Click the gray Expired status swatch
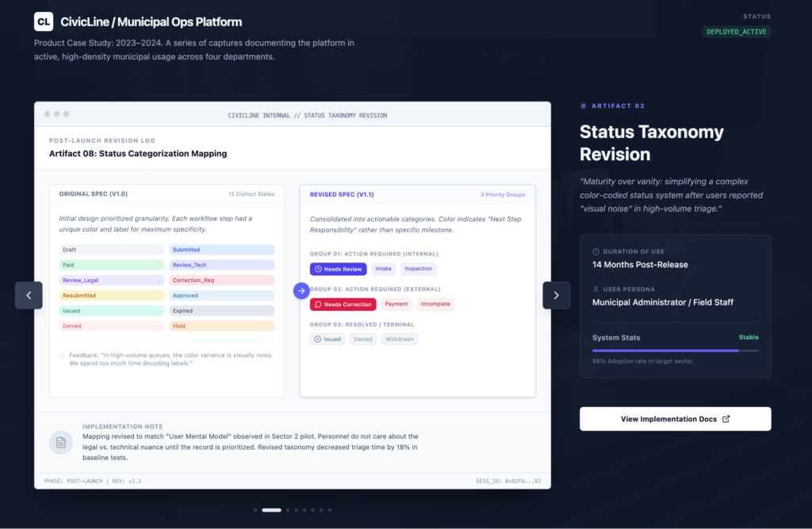This screenshot has width=812, height=529. coord(222,311)
